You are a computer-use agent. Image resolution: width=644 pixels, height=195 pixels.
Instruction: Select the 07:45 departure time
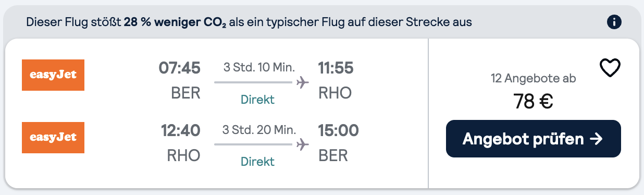(x=180, y=68)
